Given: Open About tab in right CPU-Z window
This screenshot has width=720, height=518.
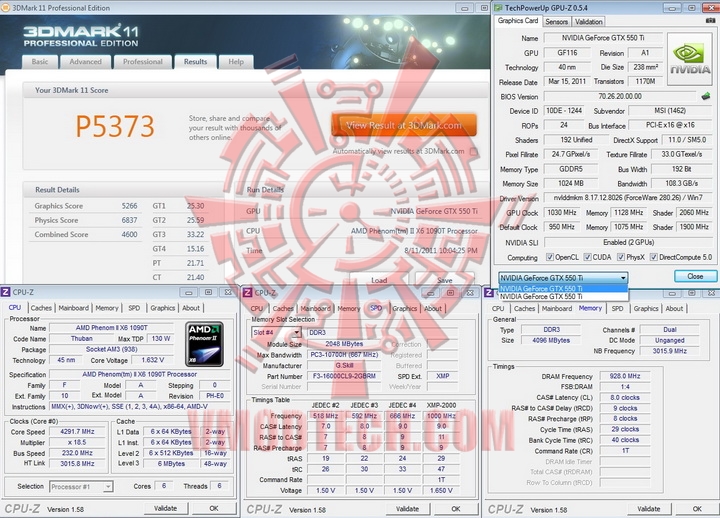Looking at the screenshot, I should pyautogui.click(x=674, y=309).
